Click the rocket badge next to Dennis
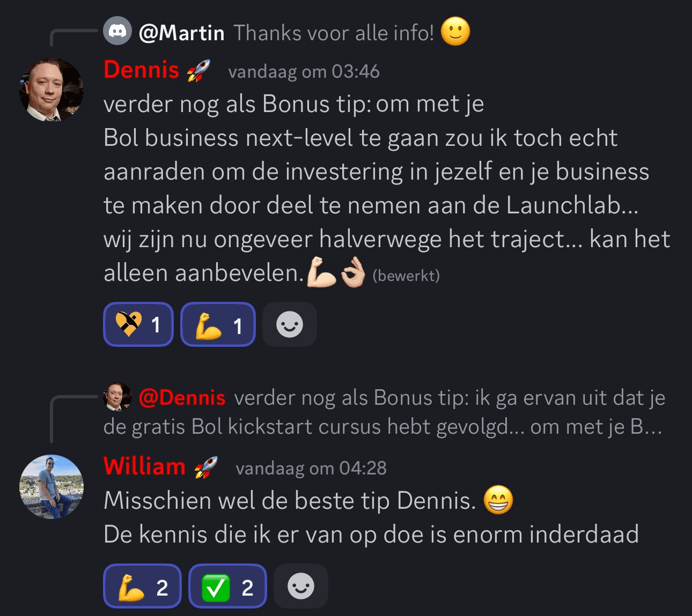Viewport: 692px width, 616px height. (198, 70)
